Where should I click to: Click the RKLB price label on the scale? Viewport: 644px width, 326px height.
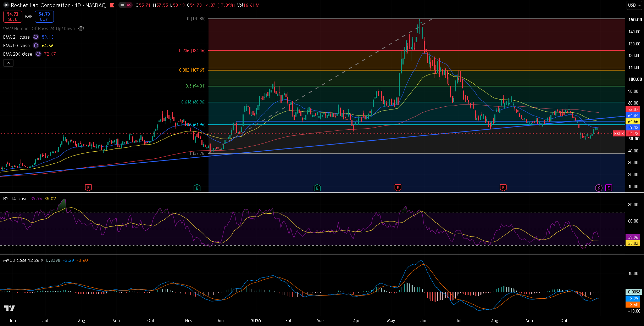click(619, 134)
